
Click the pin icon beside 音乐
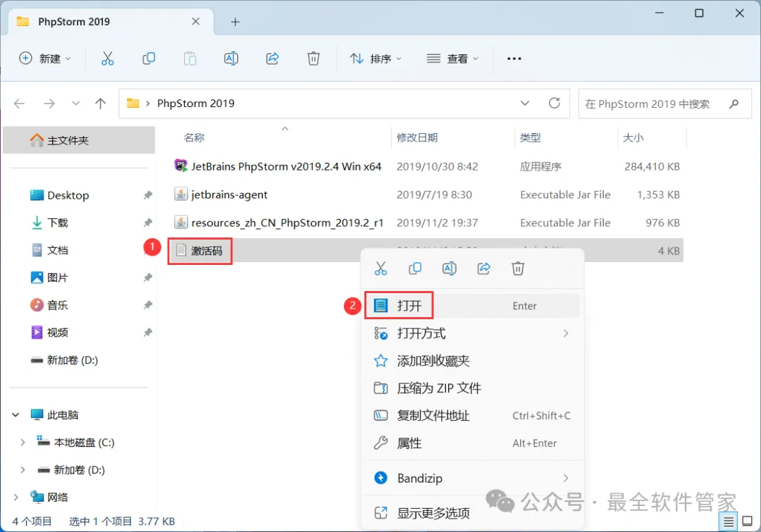[x=147, y=305]
